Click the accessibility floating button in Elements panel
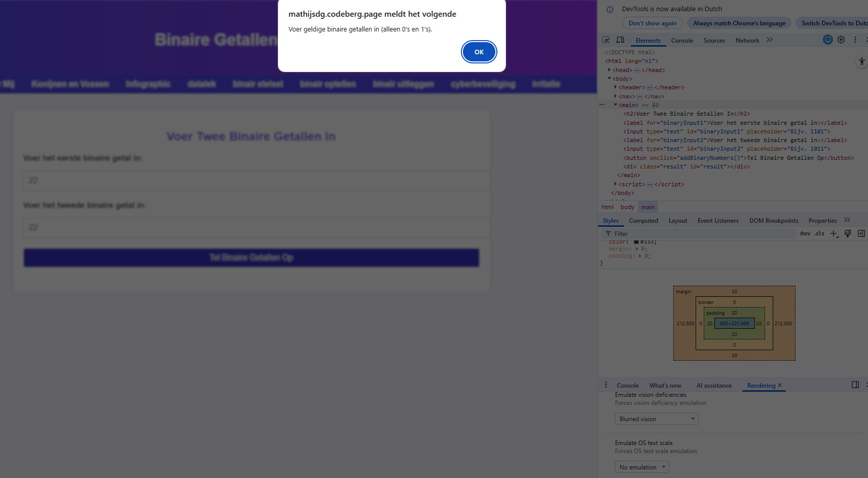The width and height of the screenshot is (868, 478). 861,62
